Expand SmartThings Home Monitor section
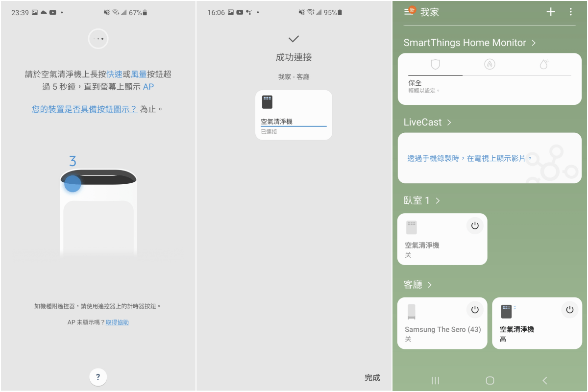This screenshot has height=392, width=588. [x=469, y=43]
